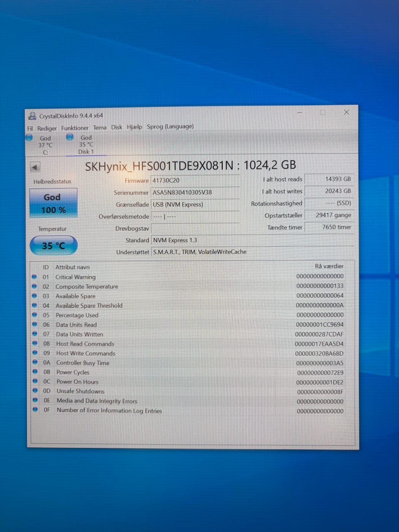This screenshot has height=532, width=399.
Task: Select the Power Cycles attribute name
Action: (x=73, y=372)
